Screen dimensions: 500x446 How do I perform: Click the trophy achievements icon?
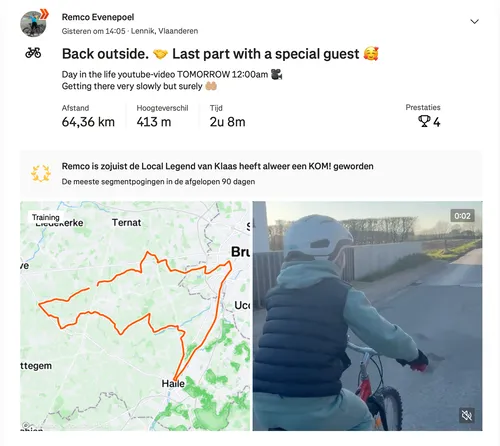tap(424, 121)
